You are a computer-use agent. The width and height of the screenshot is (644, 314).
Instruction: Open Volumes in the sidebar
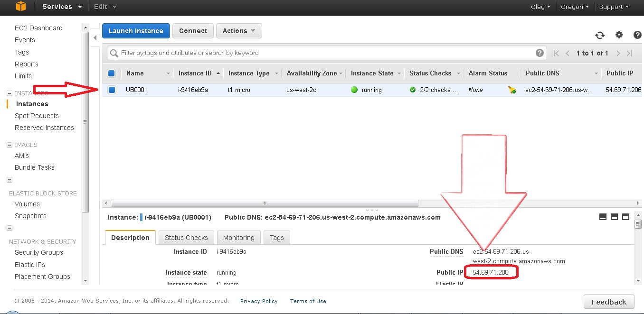[27, 204]
